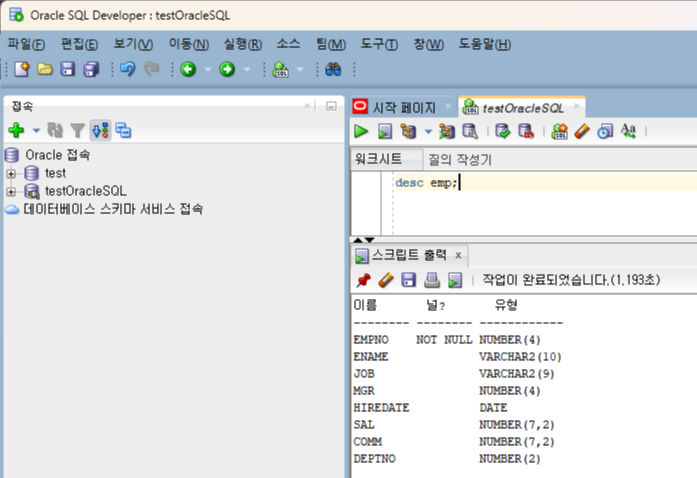Click the Rollback icon

526,131
